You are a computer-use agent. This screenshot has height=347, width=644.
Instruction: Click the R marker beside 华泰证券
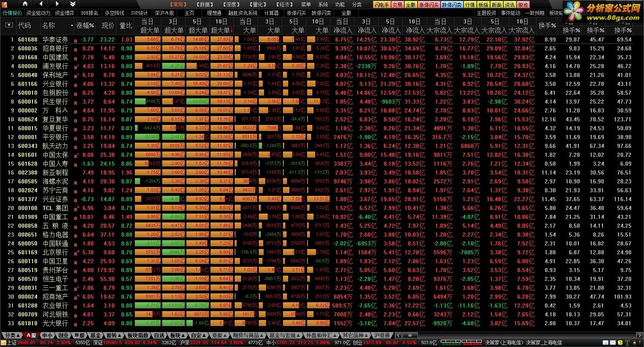pyautogui.click(x=75, y=40)
